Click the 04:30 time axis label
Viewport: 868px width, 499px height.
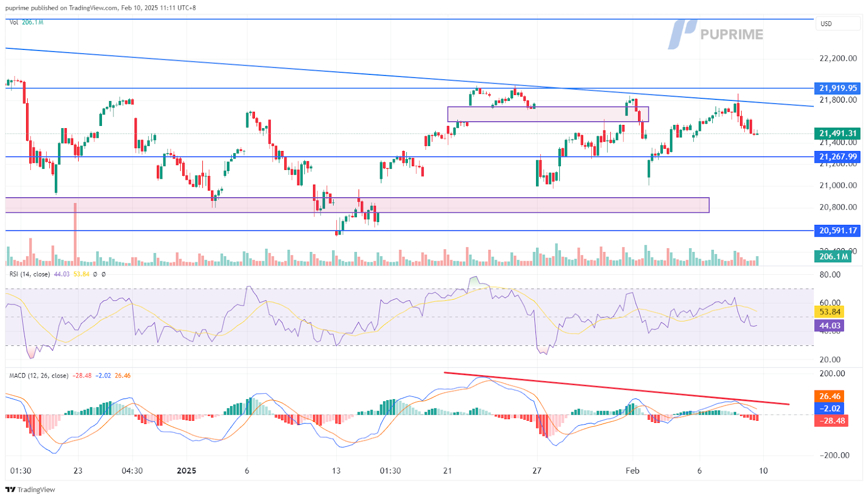click(x=132, y=471)
